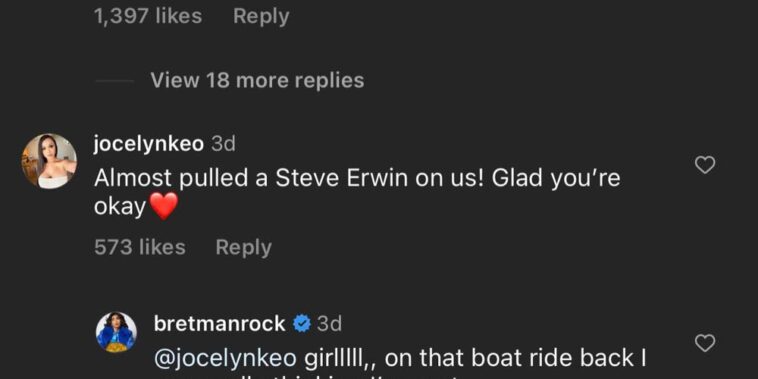
Task: Show who gave 1,397 likes
Action: (148, 16)
